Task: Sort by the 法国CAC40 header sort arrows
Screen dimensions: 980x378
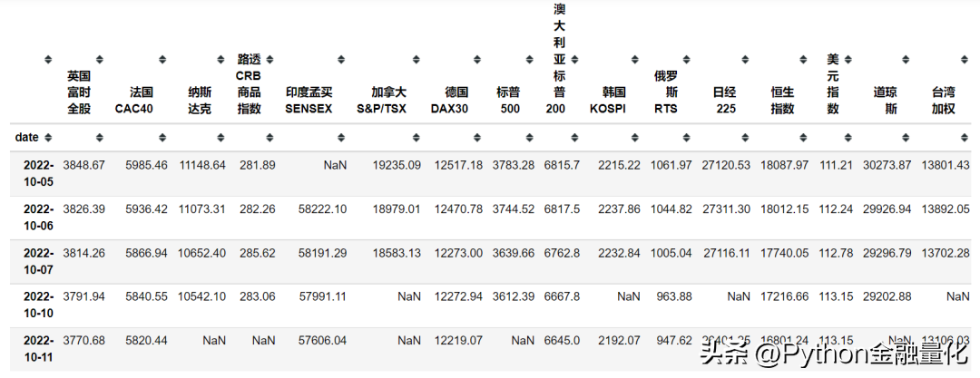Action: click(162, 60)
